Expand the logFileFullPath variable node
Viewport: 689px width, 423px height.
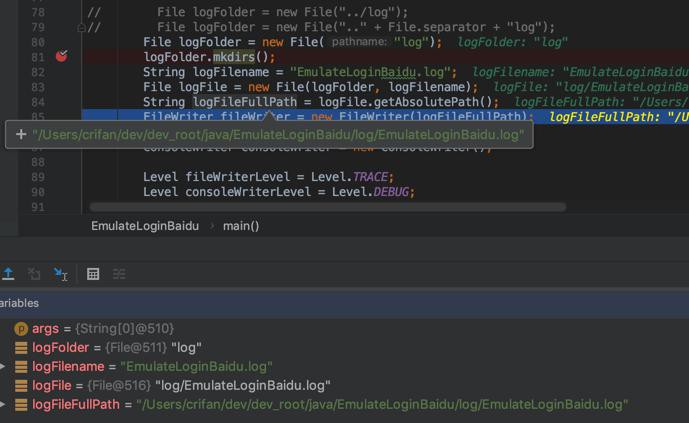click(3, 404)
